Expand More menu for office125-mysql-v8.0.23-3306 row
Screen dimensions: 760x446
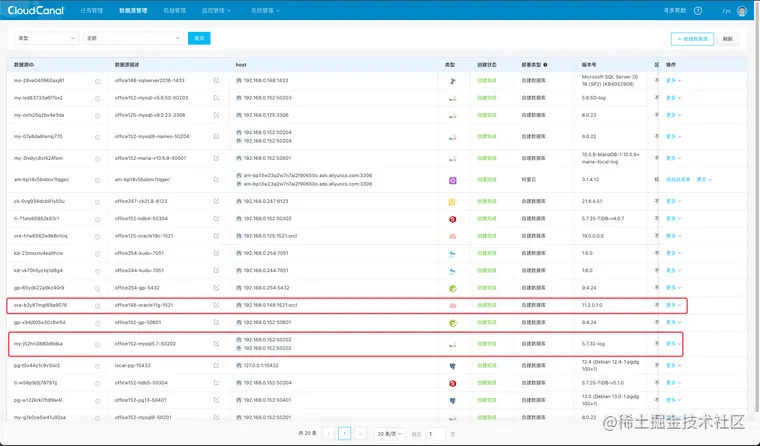click(674, 115)
